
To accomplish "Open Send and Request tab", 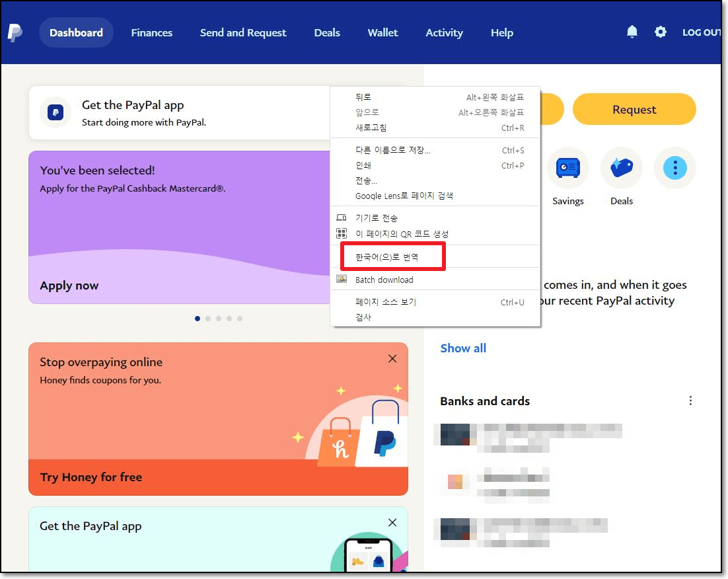I will tap(243, 32).
